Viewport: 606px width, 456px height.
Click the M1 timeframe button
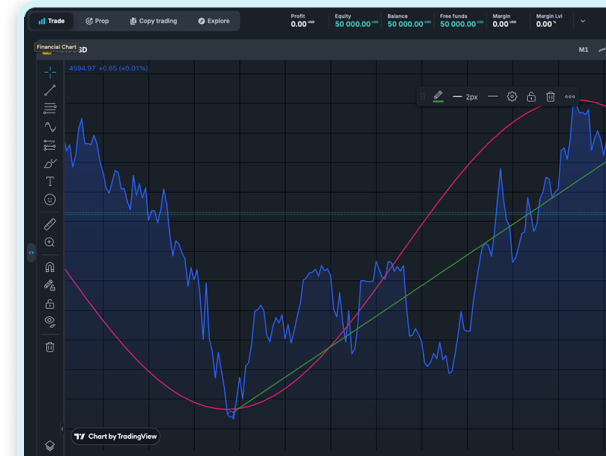tap(583, 49)
